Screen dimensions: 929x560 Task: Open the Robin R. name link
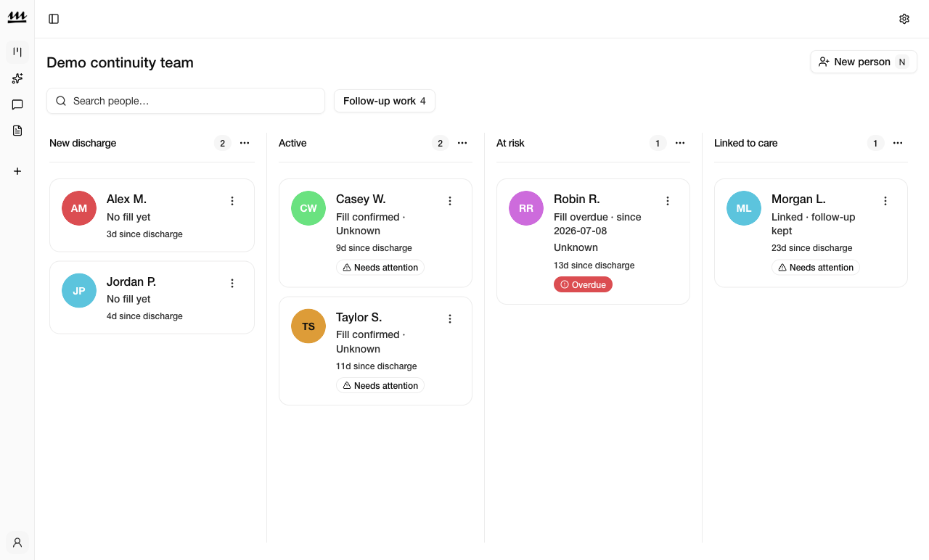click(x=576, y=199)
